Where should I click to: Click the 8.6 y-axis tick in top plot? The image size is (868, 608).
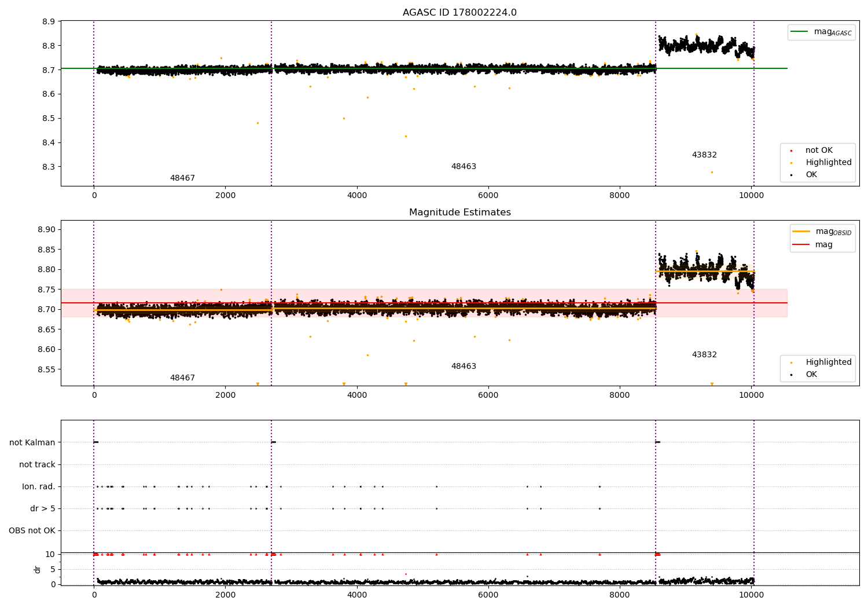49,94
